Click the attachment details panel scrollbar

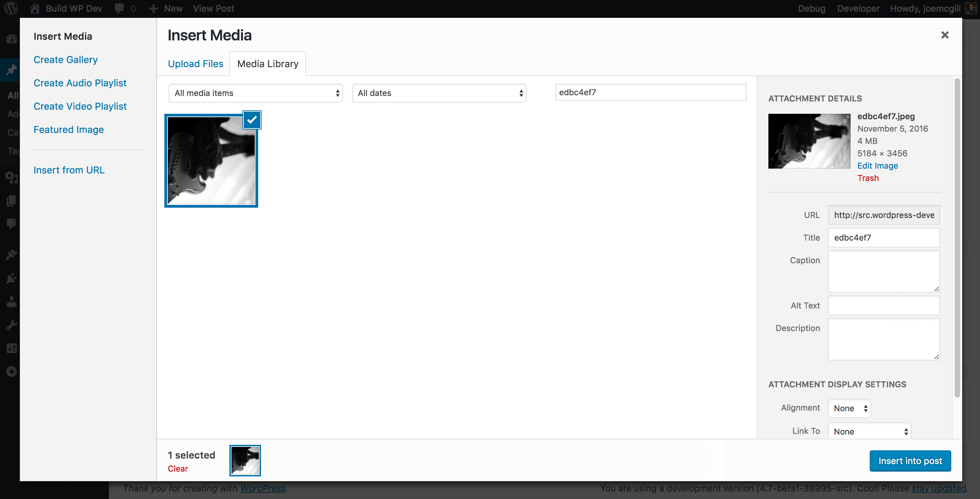click(957, 238)
